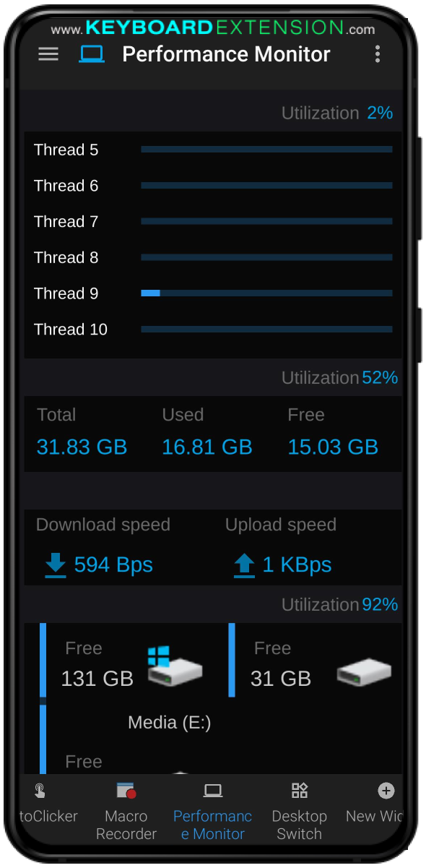Open the Macro Recorder from the bottom bar
The image size is (426, 868).
(x=126, y=791)
